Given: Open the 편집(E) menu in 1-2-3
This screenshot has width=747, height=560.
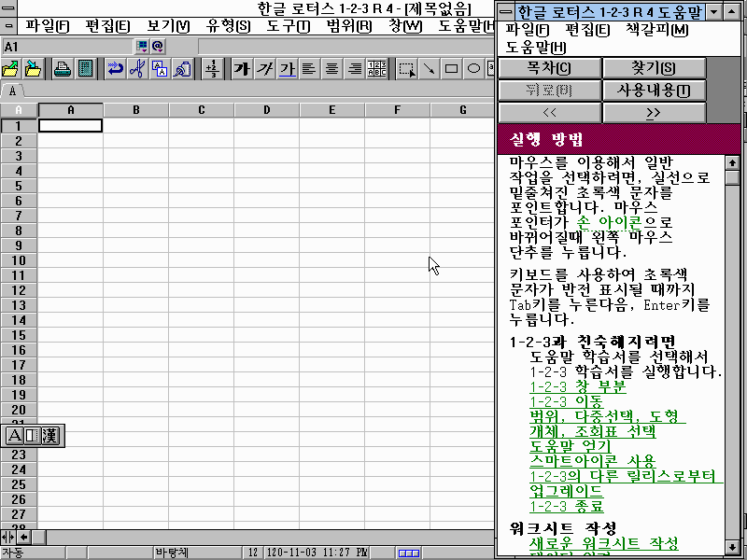Looking at the screenshot, I should [x=107, y=26].
